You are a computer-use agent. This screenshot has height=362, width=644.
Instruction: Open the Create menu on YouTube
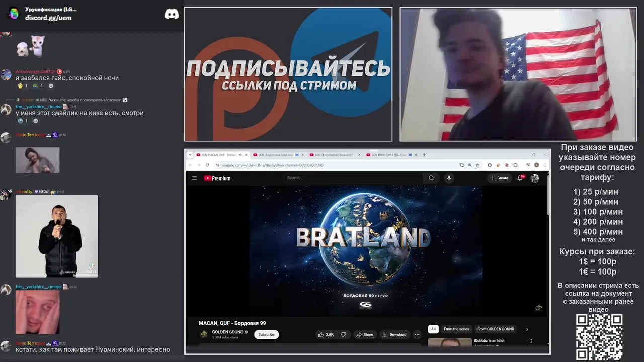coord(499,178)
